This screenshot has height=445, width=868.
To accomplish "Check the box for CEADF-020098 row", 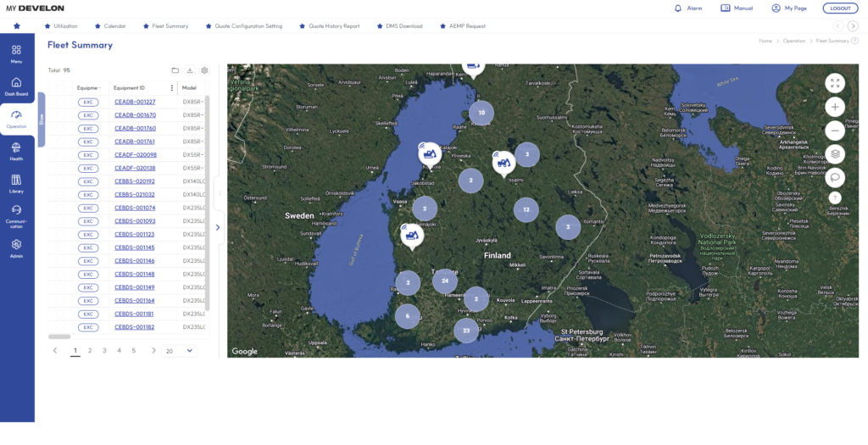I will pos(60,155).
